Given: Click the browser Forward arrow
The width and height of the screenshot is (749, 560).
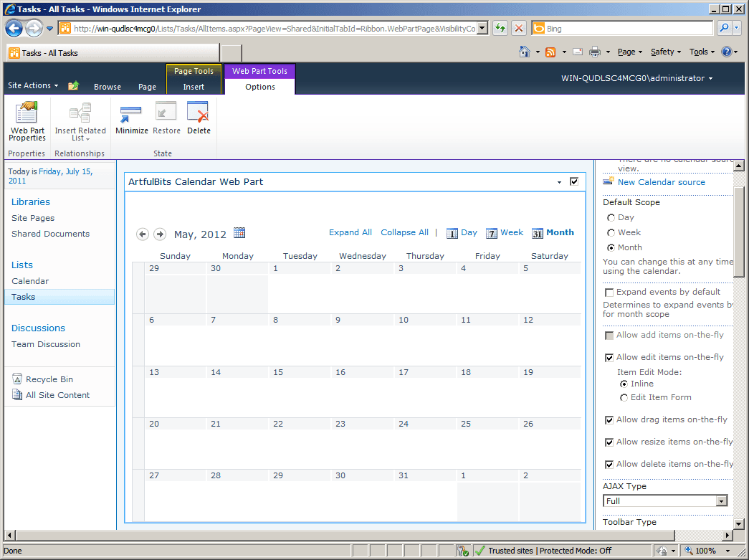Looking at the screenshot, I should click(34, 29).
